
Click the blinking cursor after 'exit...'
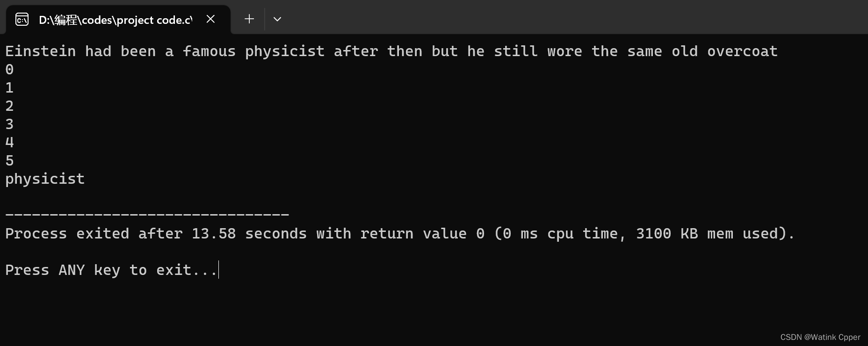pos(219,270)
